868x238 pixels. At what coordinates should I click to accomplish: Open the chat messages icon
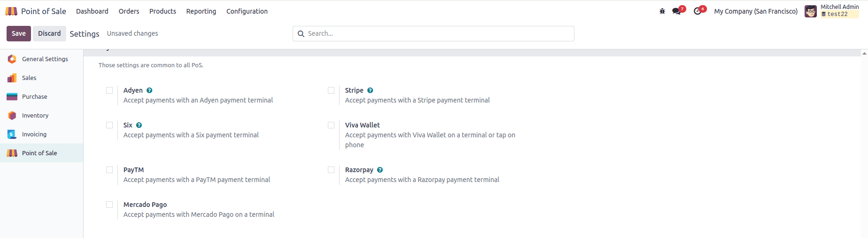pyautogui.click(x=676, y=11)
